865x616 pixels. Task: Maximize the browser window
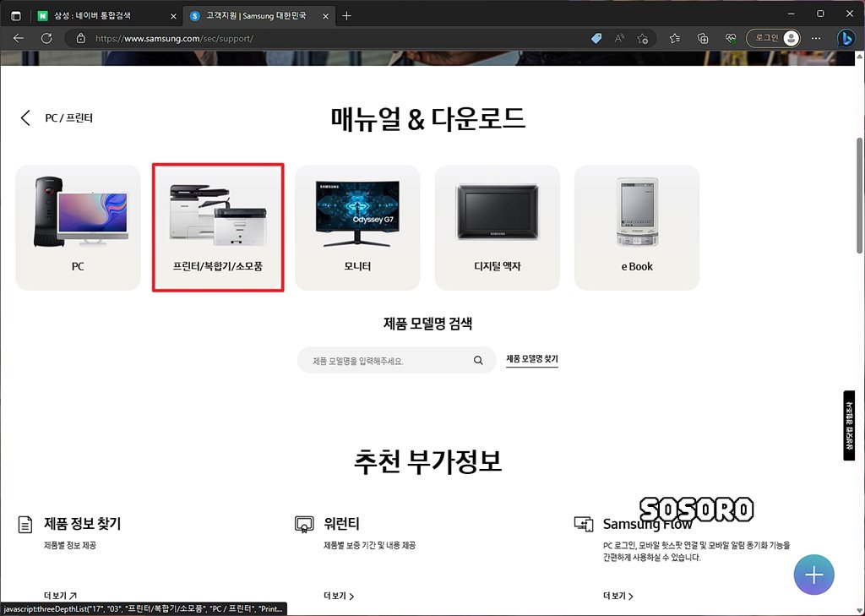820,14
